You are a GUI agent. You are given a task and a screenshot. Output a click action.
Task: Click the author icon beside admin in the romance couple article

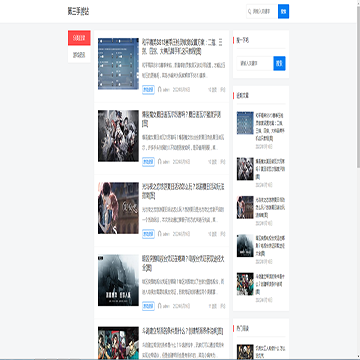point(160,234)
